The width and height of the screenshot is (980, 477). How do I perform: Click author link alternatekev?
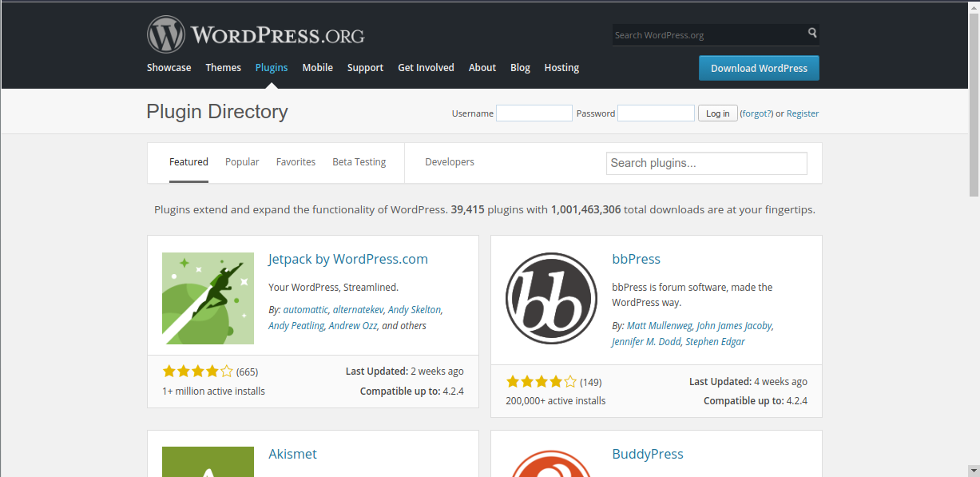point(359,309)
